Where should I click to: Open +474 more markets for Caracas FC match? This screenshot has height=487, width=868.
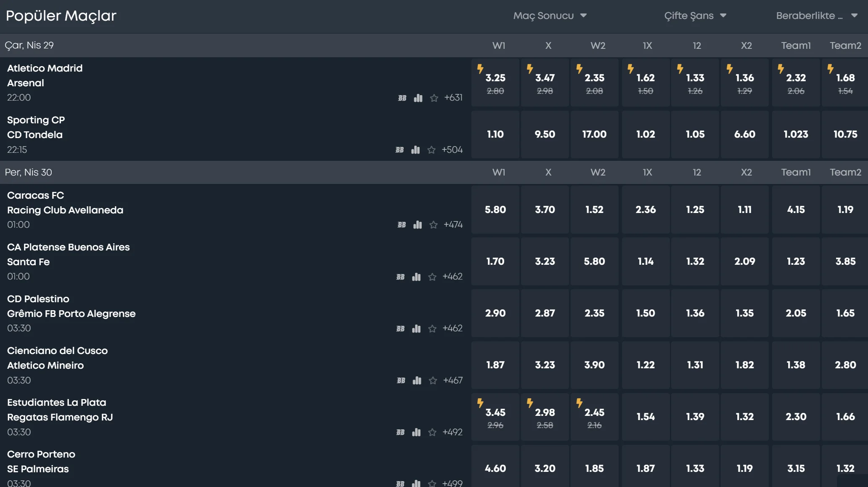(453, 225)
